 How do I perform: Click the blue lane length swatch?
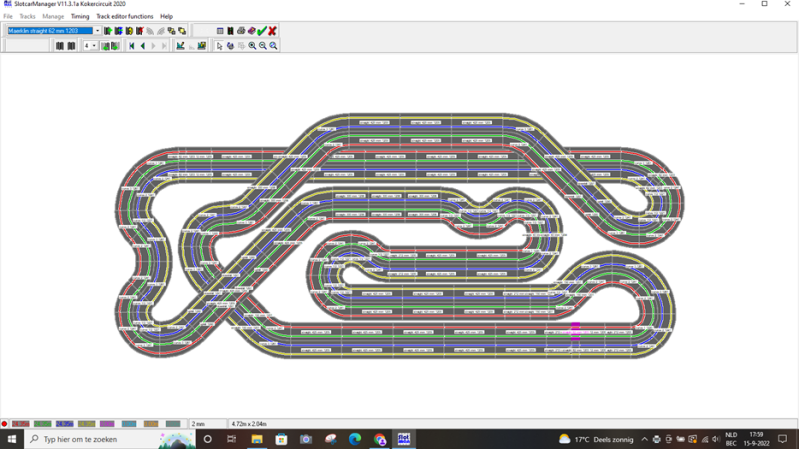(64, 424)
